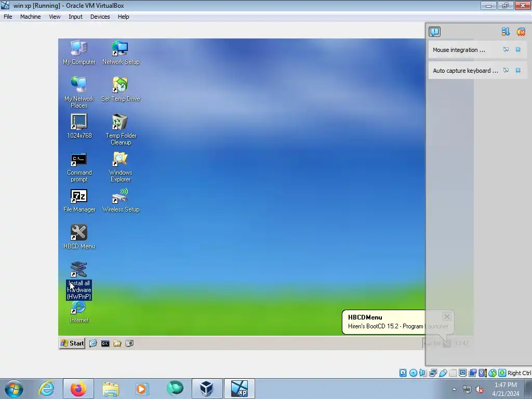
Task: Open the Machine menu
Action: (x=30, y=17)
